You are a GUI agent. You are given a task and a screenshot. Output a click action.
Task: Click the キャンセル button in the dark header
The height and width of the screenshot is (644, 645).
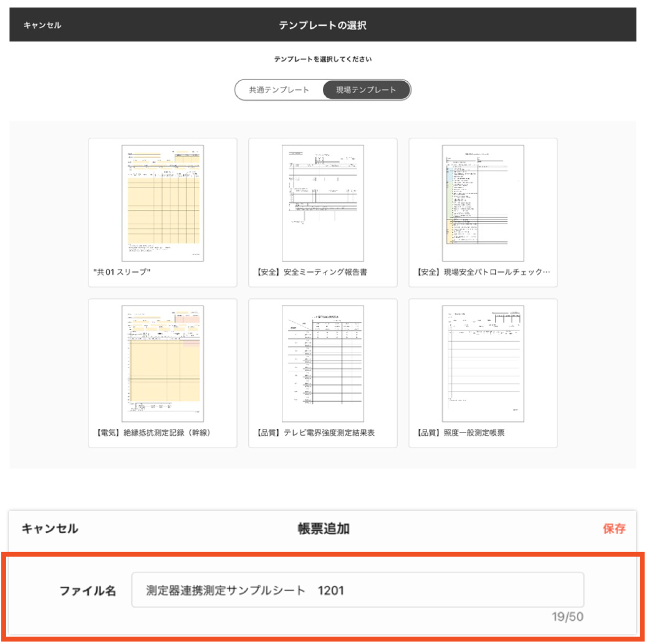42,25
